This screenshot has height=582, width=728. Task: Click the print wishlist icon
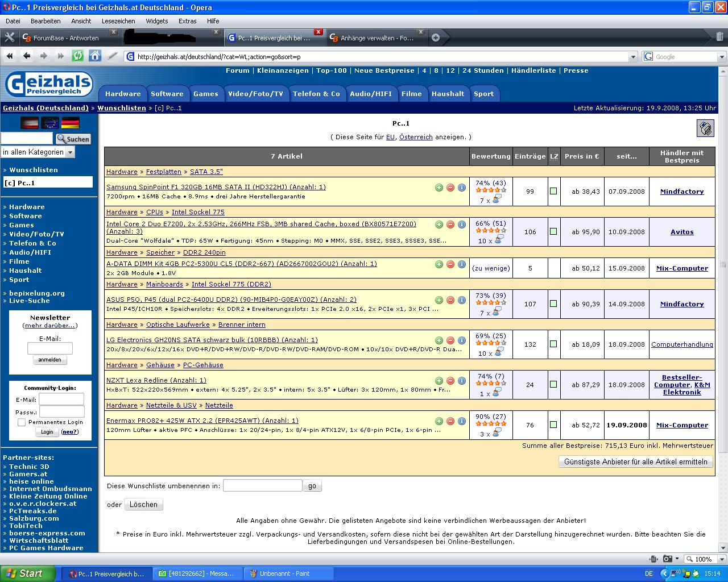click(x=705, y=128)
